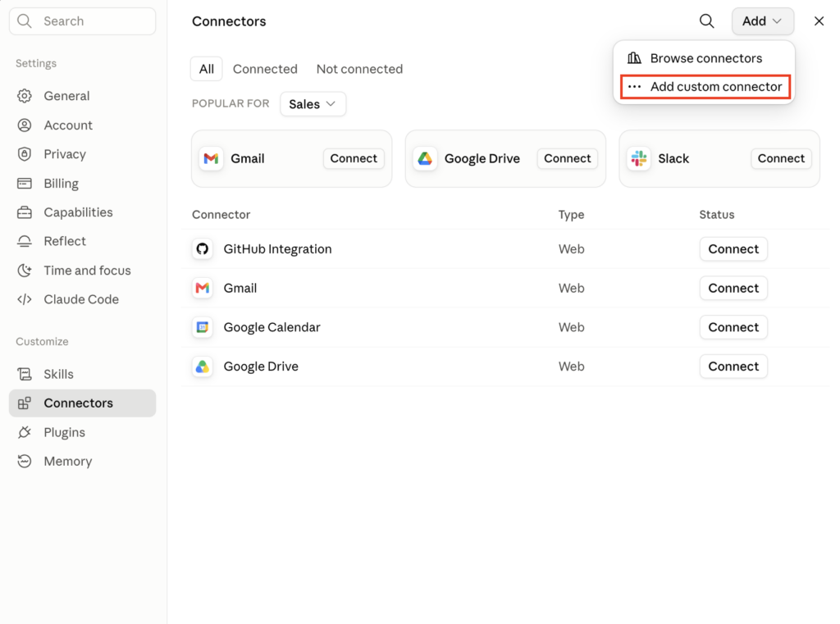Open the Add dropdown button
840x624 pixels.
(x=763, y=21)
